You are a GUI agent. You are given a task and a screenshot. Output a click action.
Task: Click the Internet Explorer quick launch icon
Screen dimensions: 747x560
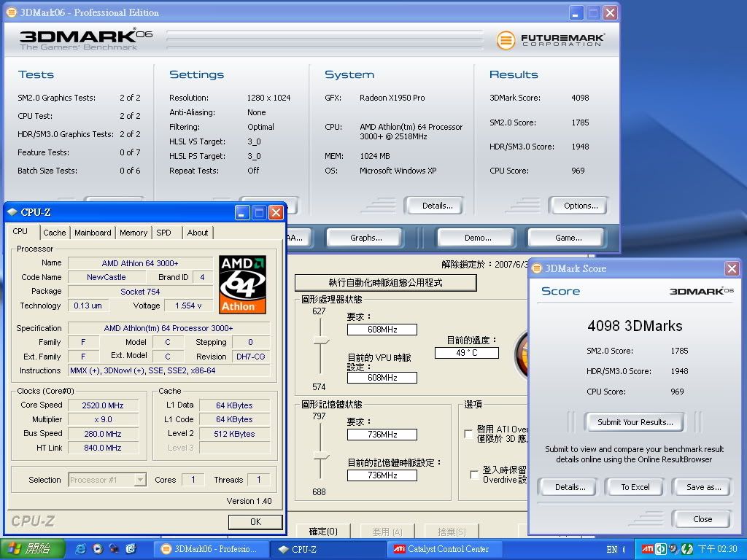click(80, 549)
